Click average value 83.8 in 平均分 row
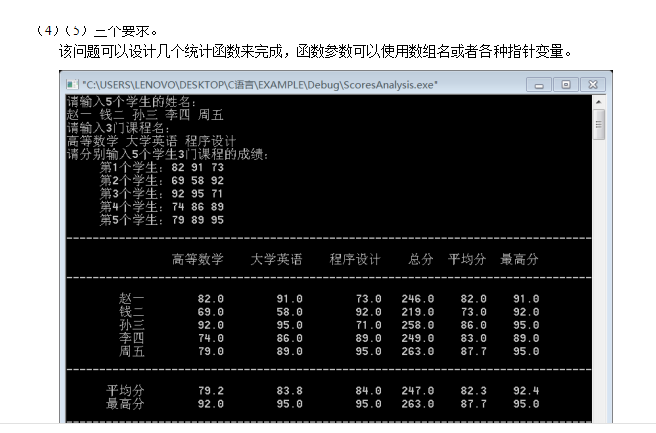Viewport: 656px width, 433px height. point(289,391)
